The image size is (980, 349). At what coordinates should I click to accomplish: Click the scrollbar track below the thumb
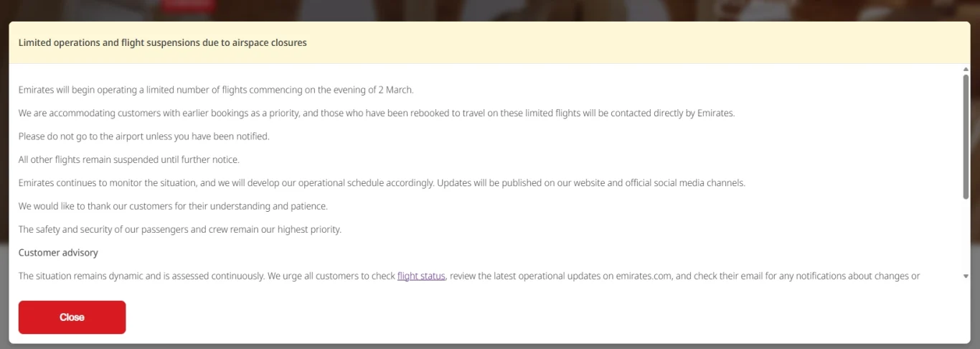point(966,236)
